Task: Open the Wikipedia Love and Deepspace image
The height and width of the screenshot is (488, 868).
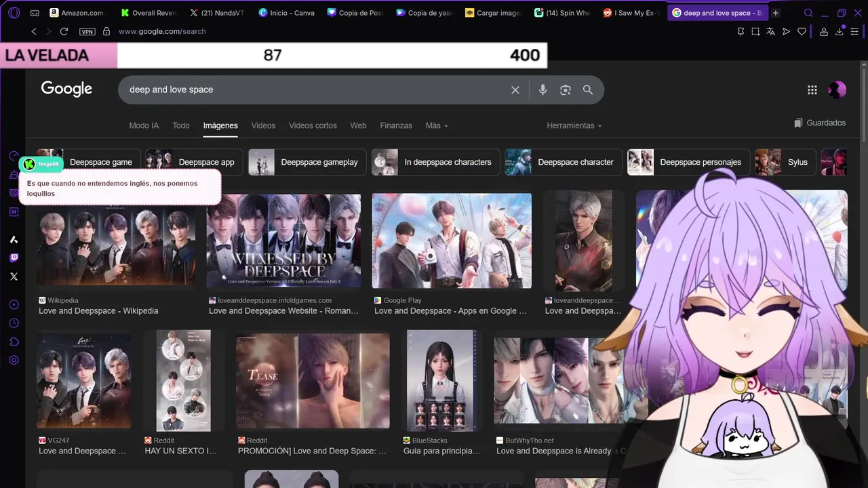Action: (116, 239)
